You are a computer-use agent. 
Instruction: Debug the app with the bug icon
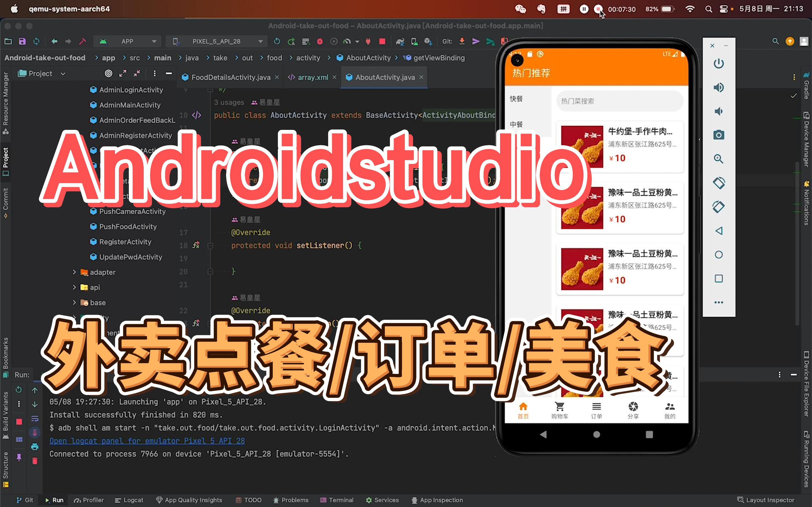(x=320, y=41)
